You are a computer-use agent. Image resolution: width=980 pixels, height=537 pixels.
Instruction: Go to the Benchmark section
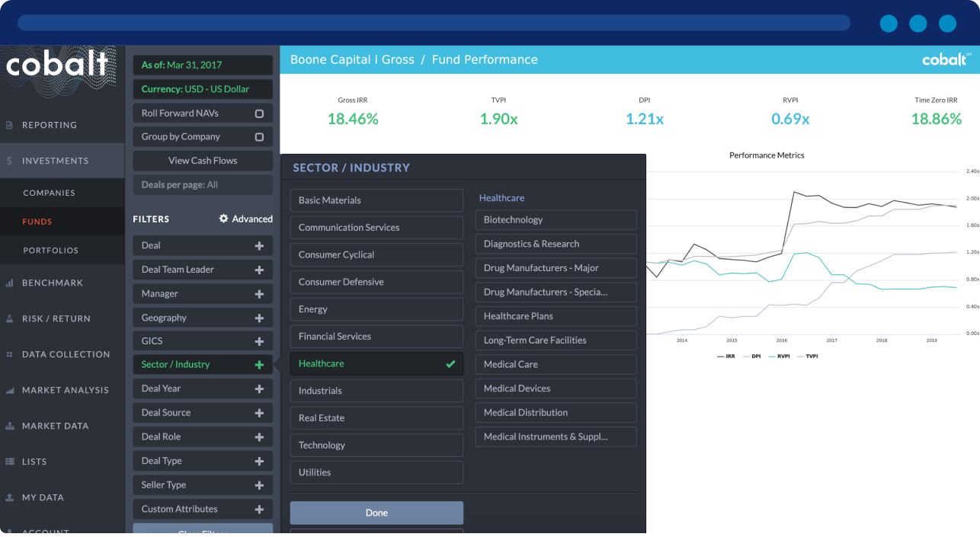(62, 283)
